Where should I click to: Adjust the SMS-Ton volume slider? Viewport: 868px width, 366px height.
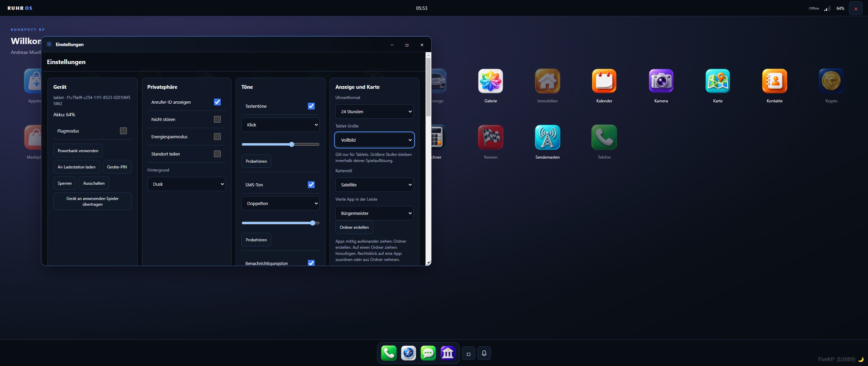[280, 223]
